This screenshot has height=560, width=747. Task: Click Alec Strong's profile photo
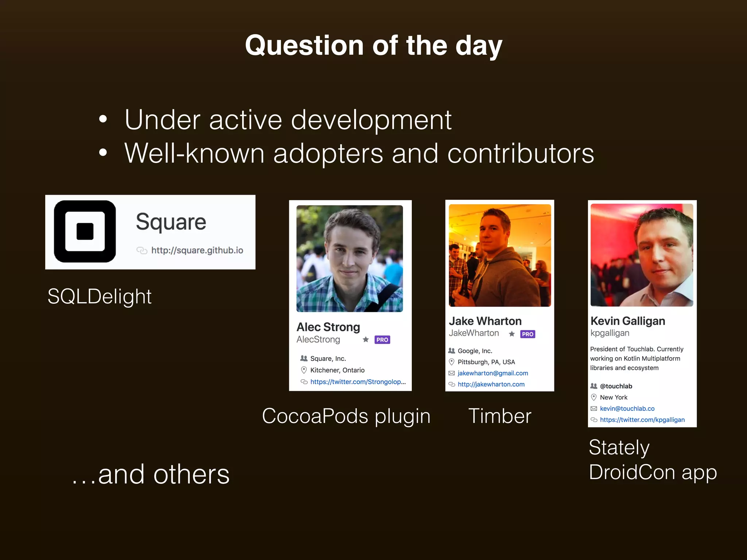click(349, 258)
